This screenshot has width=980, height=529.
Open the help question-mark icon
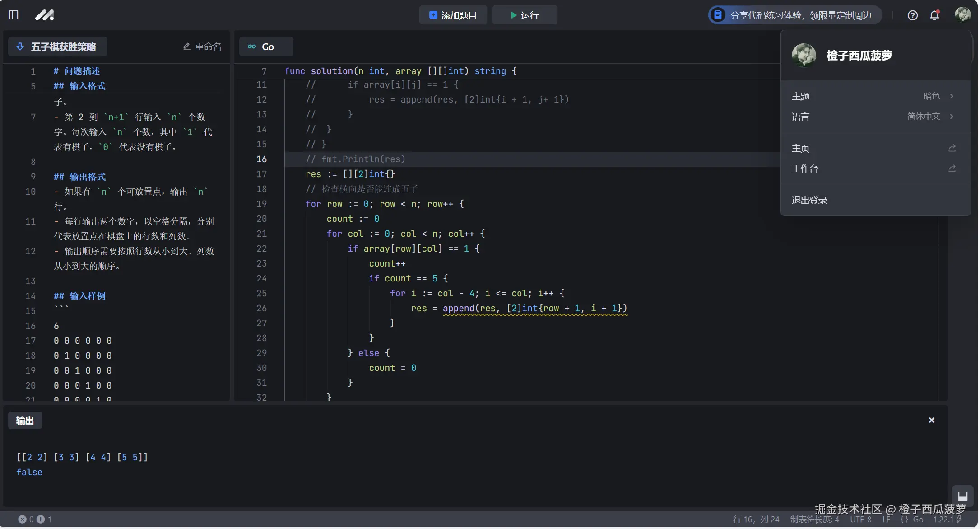pyautogui.click(x=912, y=15)
